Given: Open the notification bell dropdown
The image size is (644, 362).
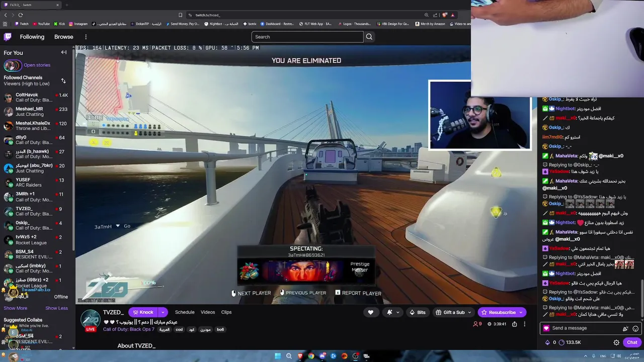Looking at the screenshot, I should tap(393, 312).
